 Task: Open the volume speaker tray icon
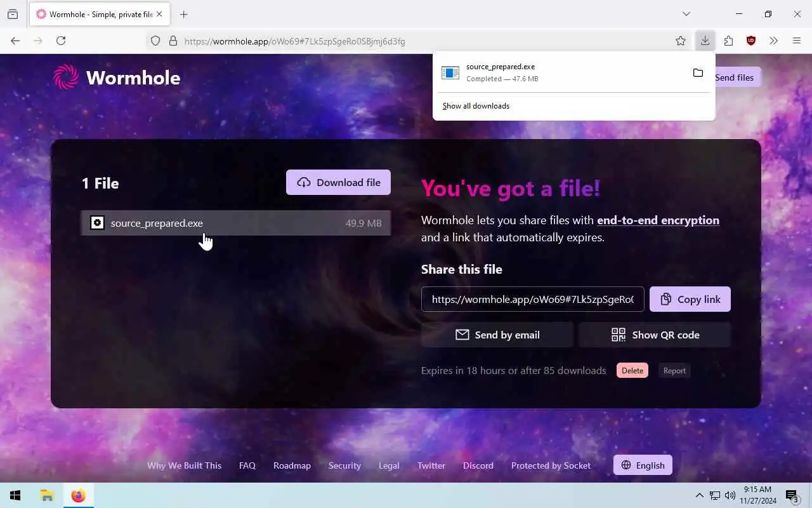click(730, 495)
